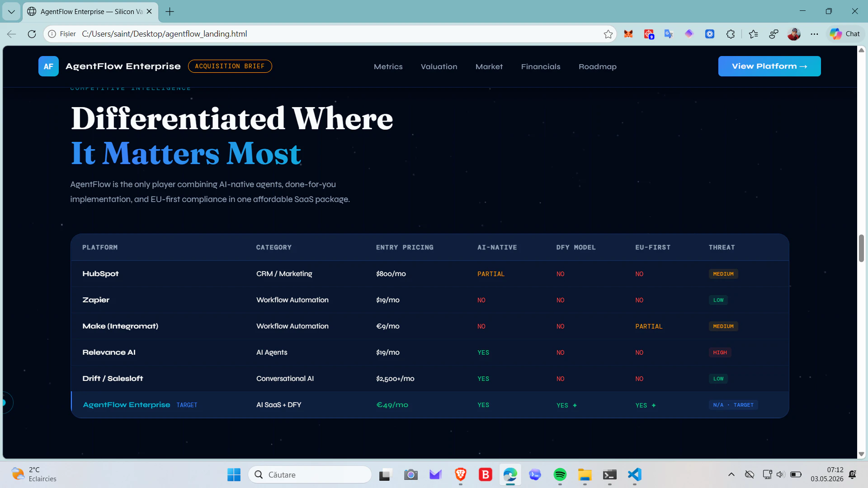Image resolution: width=868 pixels, height=488 pixels.
Task: Click the AF logo icon
Action: point(48,66)
